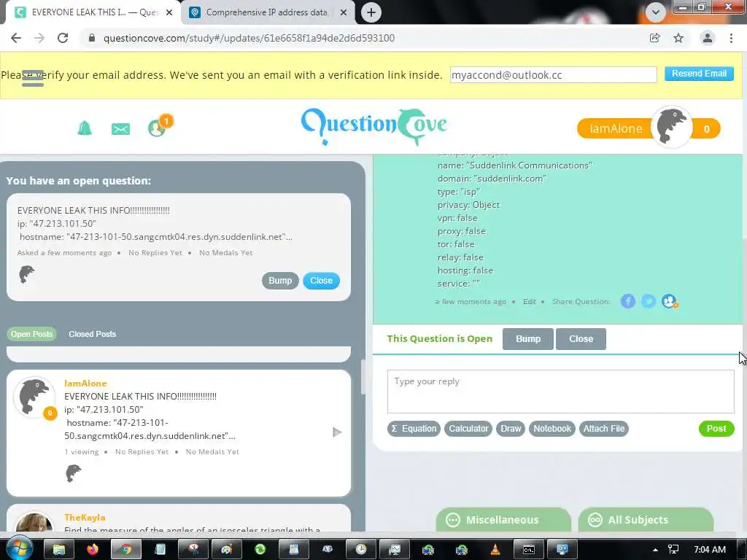The image size is (747, 560).
Task: Open Chrome from the taskbar
Action: (125, 550)
